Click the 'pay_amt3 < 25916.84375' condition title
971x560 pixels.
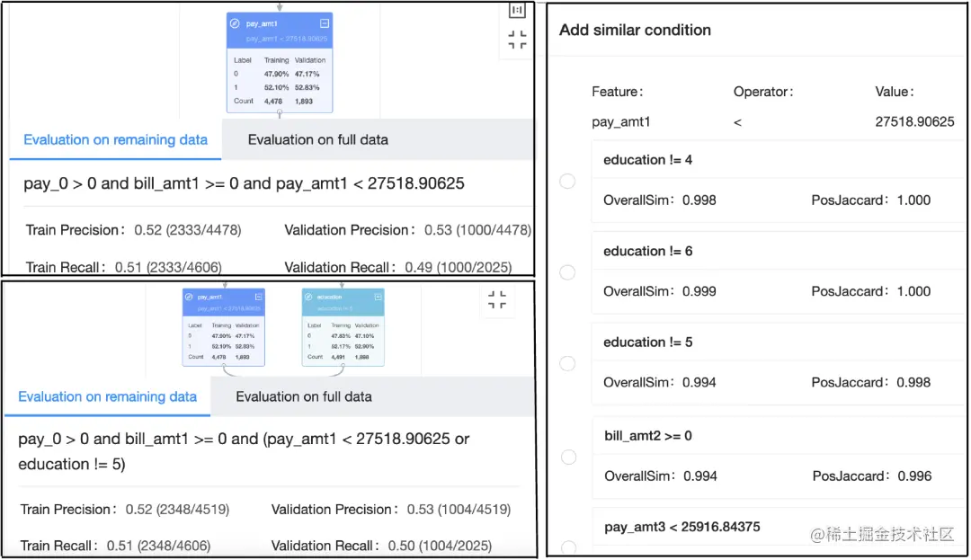682,527
